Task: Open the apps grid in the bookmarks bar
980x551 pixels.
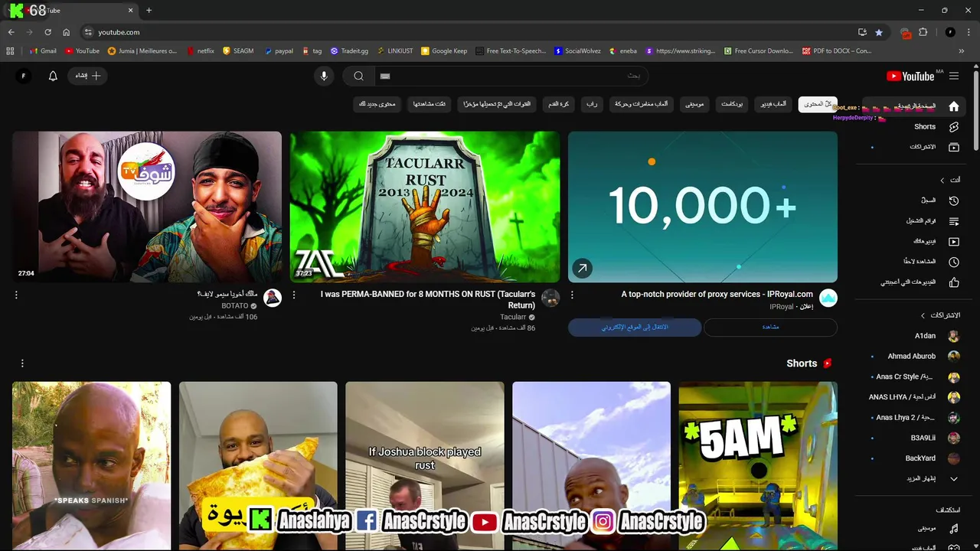Action: click(x=10, y=51)
